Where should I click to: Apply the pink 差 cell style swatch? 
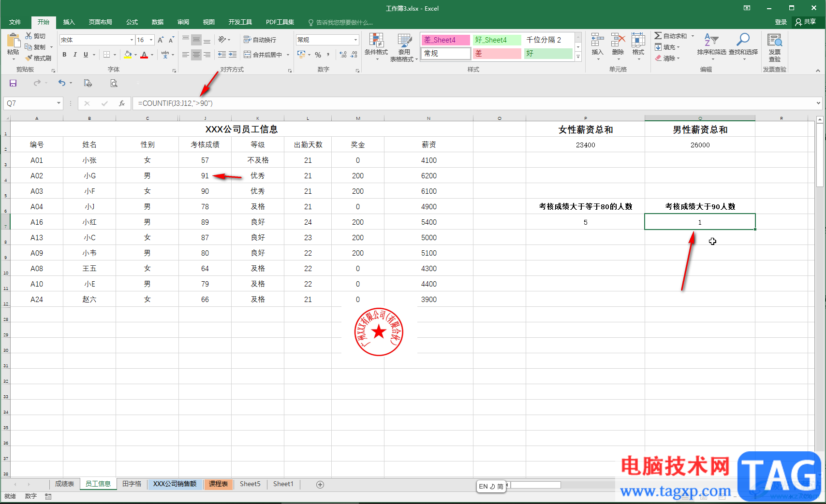[x=497, y=53]
